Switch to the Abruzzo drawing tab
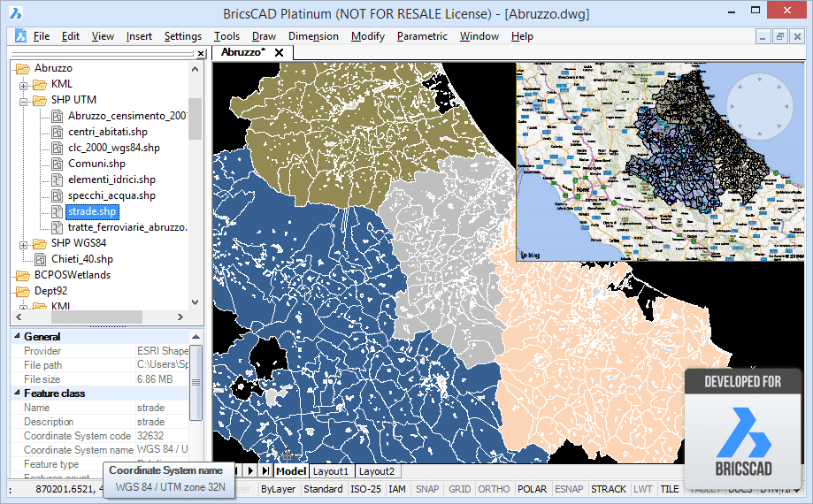The image size is (813, 504). pyautogui.click(x=243, y=52)
